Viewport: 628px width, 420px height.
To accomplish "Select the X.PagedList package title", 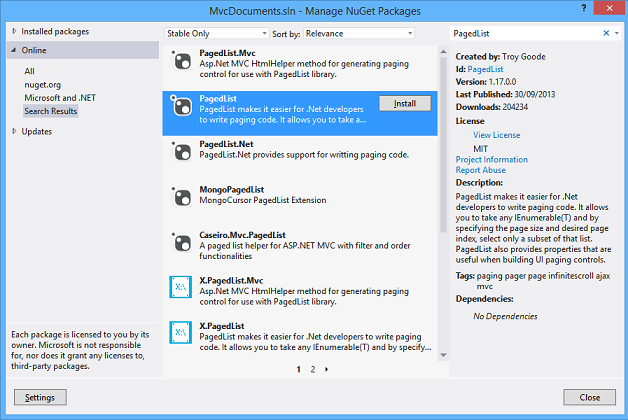I will (221, 326).
